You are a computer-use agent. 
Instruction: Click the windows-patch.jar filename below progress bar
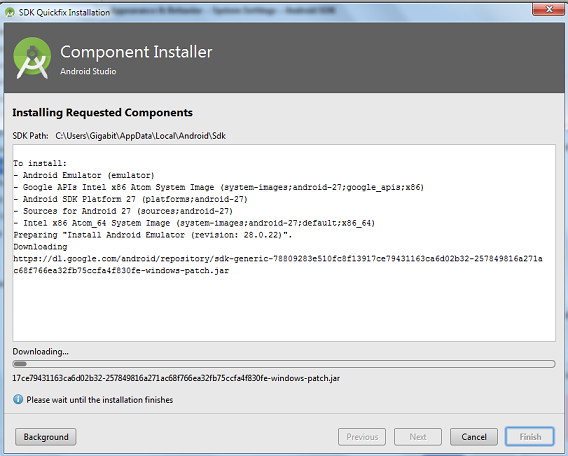coord(176,378)
